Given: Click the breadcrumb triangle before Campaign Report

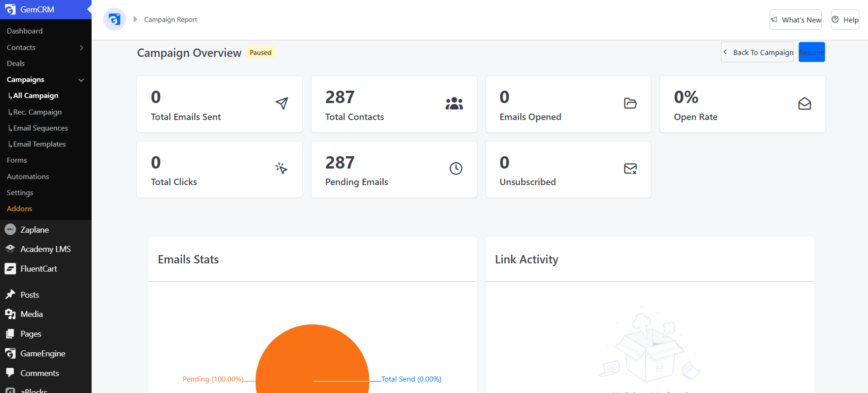Looking at the screenshot, I should (x=135, y=19).
